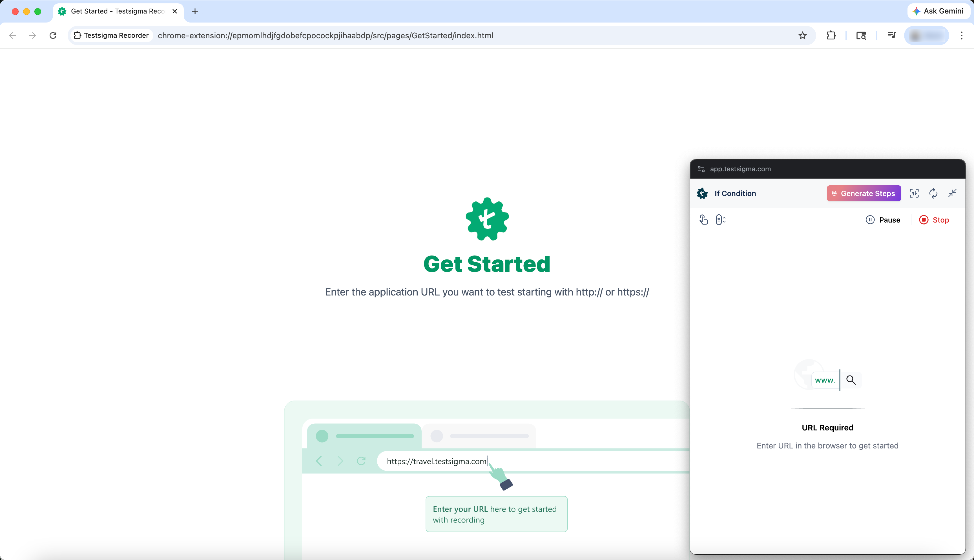The height and width of the screenshot is (560, 974).
Task: Click the 'https://travel.testsigma.com' sample URL illustration
Action: [437, 461]
